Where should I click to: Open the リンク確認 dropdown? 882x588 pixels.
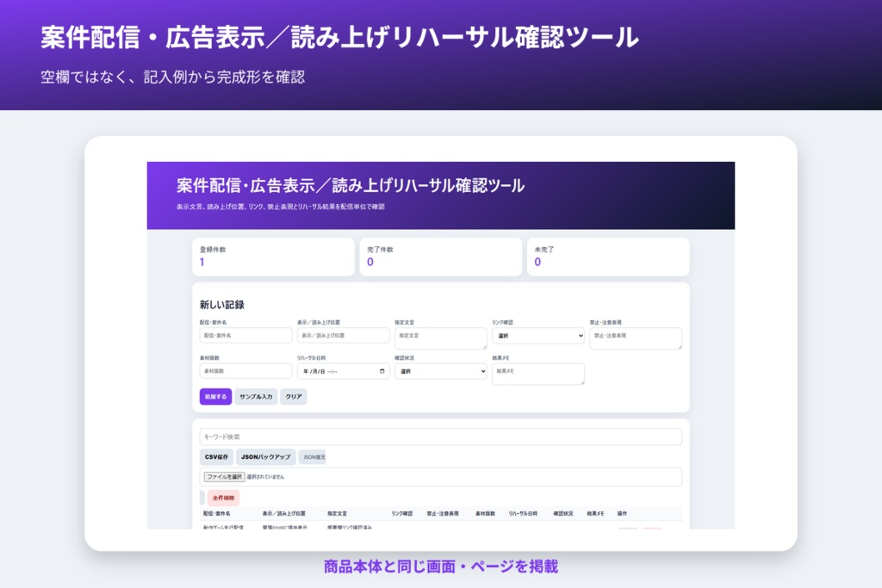pos(538,336)
